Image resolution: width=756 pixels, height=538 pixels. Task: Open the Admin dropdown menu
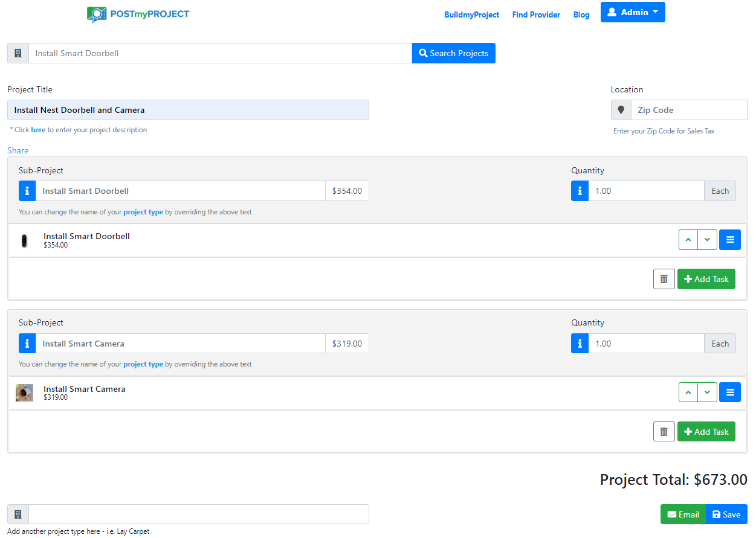[633, 12]
